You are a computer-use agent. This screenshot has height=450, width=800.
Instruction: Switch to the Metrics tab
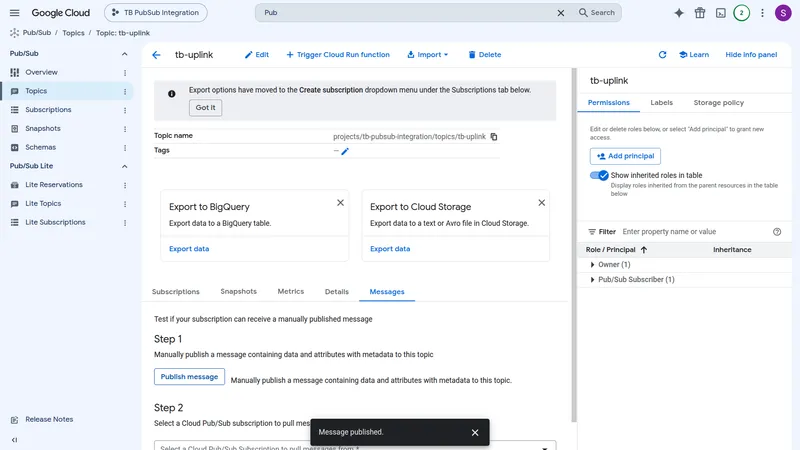click(291, 291)
